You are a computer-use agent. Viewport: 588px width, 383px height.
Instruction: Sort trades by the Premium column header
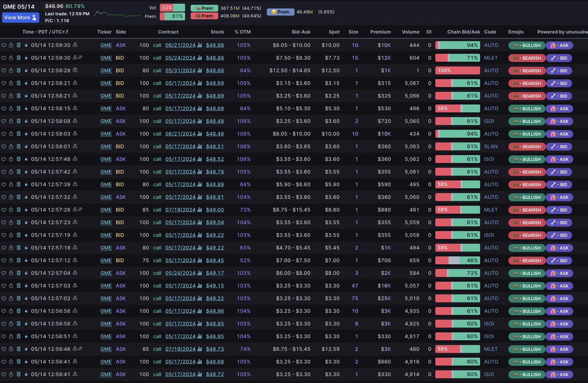(381, 32)
